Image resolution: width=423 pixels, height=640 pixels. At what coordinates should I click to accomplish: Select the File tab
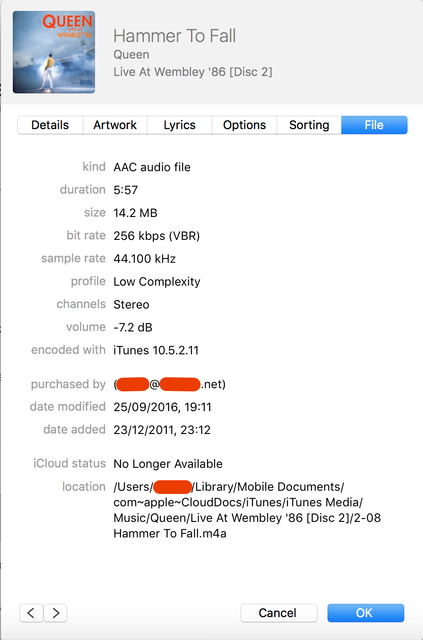pyautogui.click(x=374, y=125)
